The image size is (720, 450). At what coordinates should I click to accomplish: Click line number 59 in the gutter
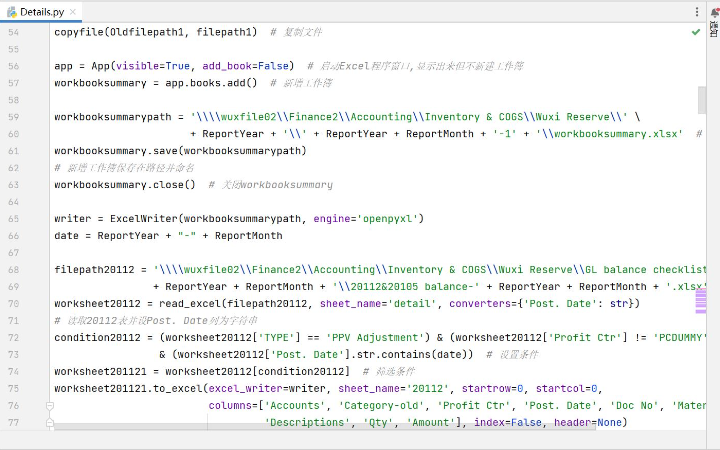click(13, 117)
